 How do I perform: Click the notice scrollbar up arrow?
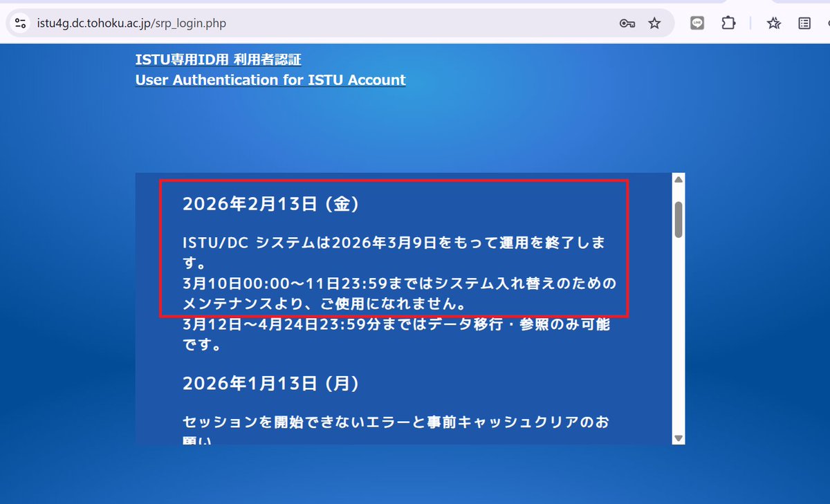679,179
